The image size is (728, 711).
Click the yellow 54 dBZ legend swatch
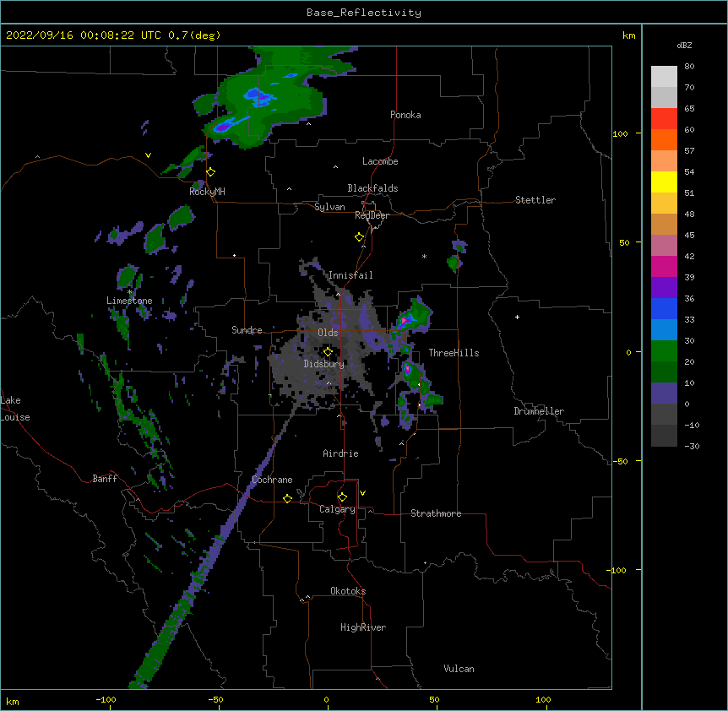click(x=664, y=182)
